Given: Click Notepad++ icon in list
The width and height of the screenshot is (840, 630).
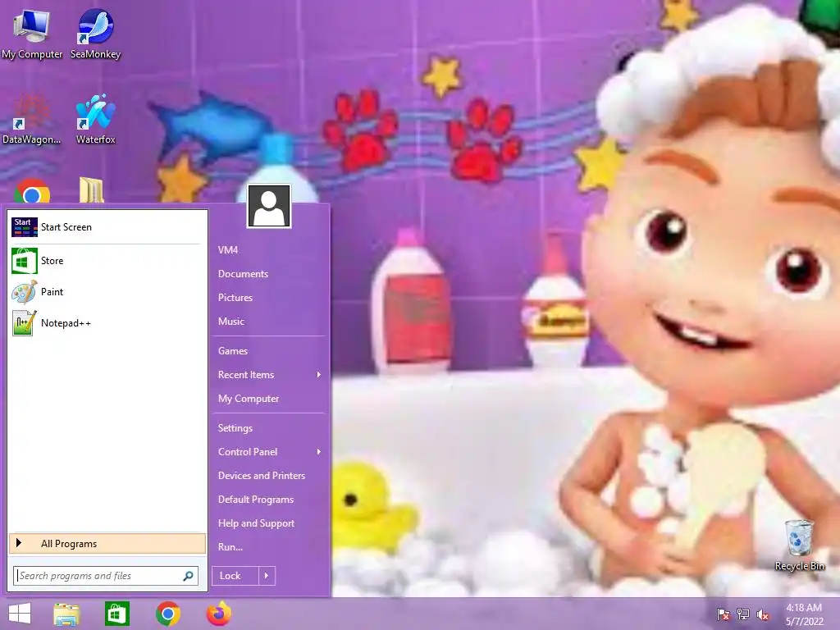Looking at the screenshot, I should (x=24, y=323).
